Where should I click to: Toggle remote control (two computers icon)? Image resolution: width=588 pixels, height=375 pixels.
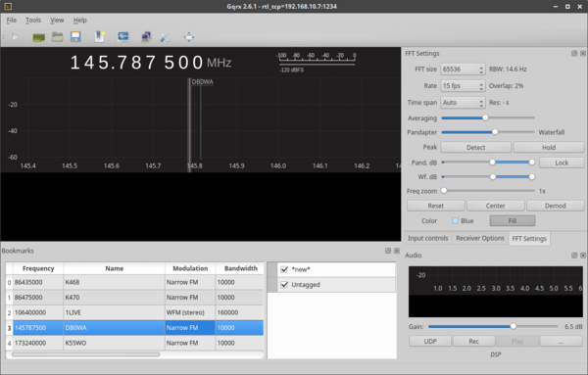click(146, 36)
